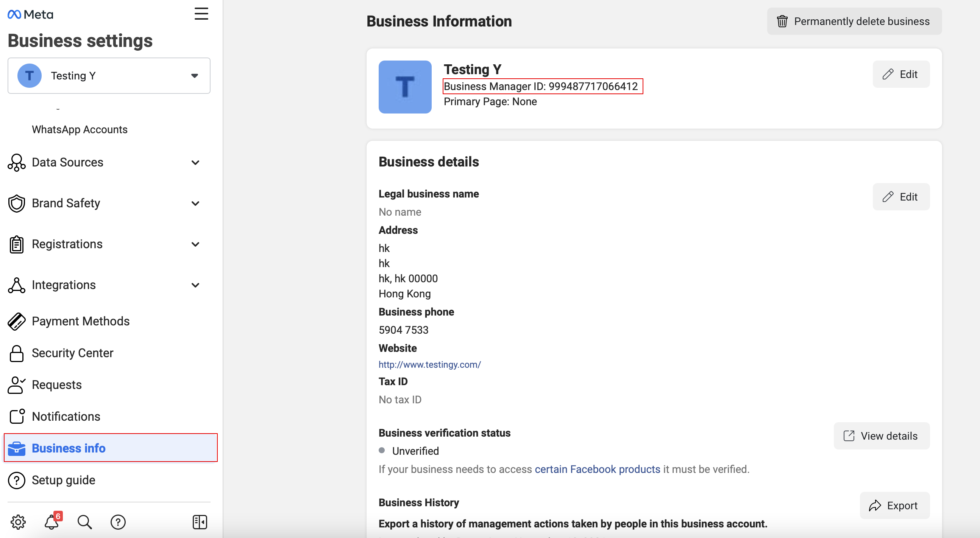Open settings gear icon at bottom
Image resolution: width=980 pixels, height=538 pixels.
pyautogui.click(x=18, y=522)
